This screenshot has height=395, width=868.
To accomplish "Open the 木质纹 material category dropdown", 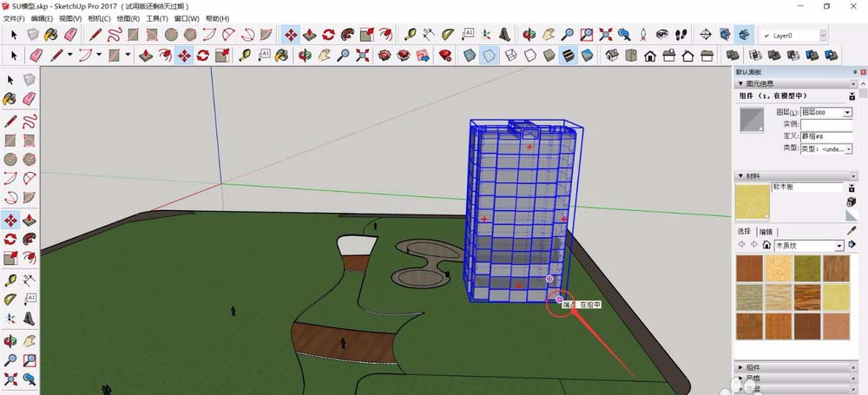I will (838, 246).
